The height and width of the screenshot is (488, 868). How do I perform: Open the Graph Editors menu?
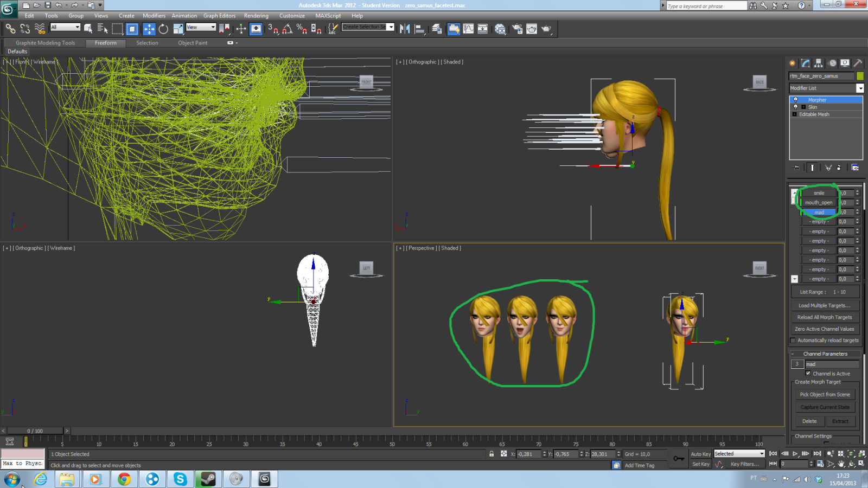[220, 16]
